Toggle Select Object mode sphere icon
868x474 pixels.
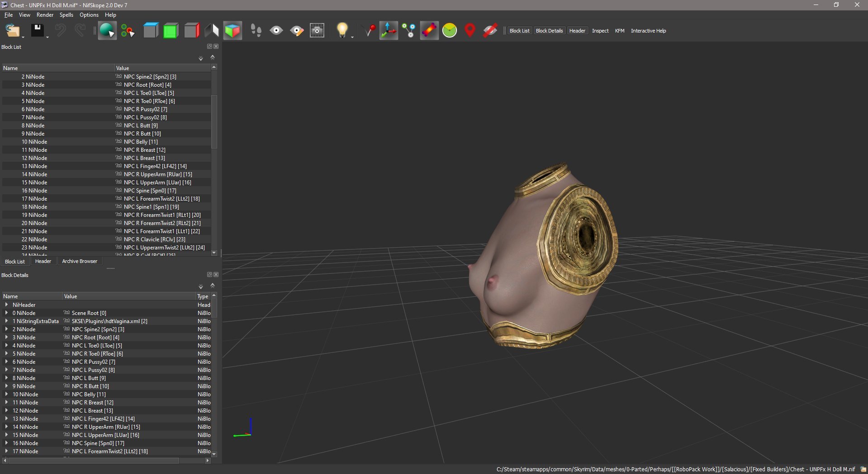107,31
